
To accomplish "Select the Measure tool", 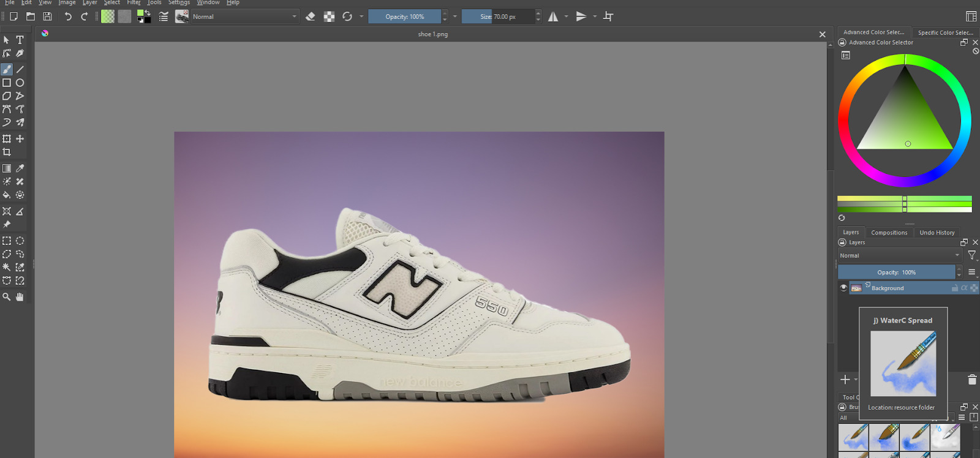I will pyautogui.click(x=20, y=211).
